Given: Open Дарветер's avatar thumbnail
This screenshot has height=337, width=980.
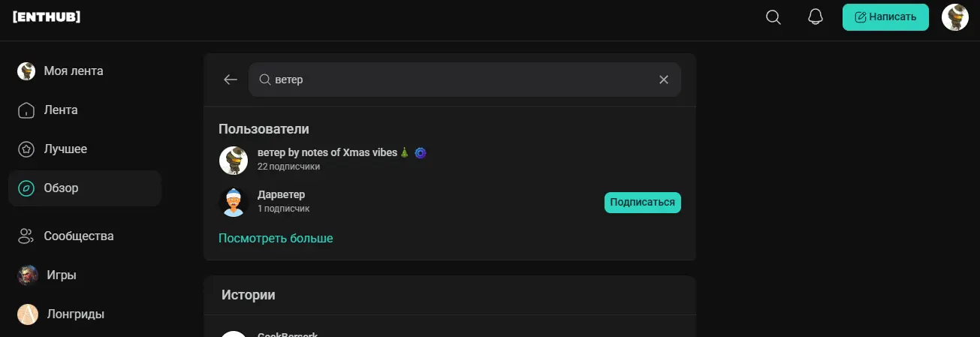Looking at the screenshot, I should (x=234, y=203).
